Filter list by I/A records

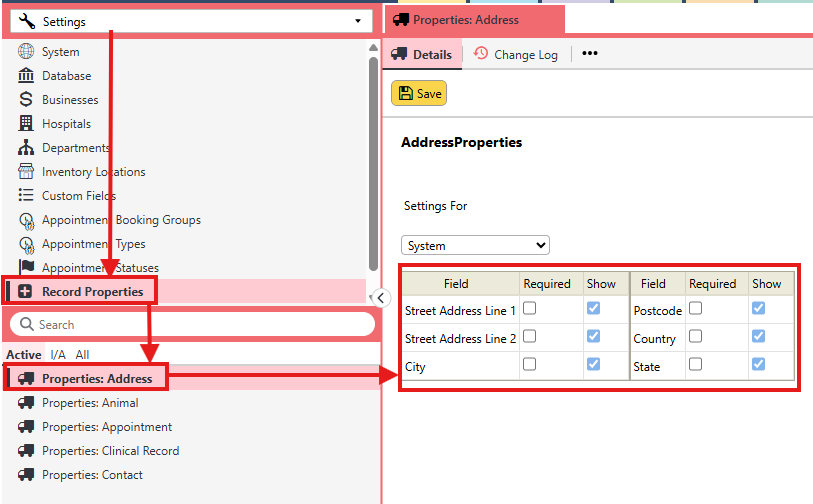(58, 355)
